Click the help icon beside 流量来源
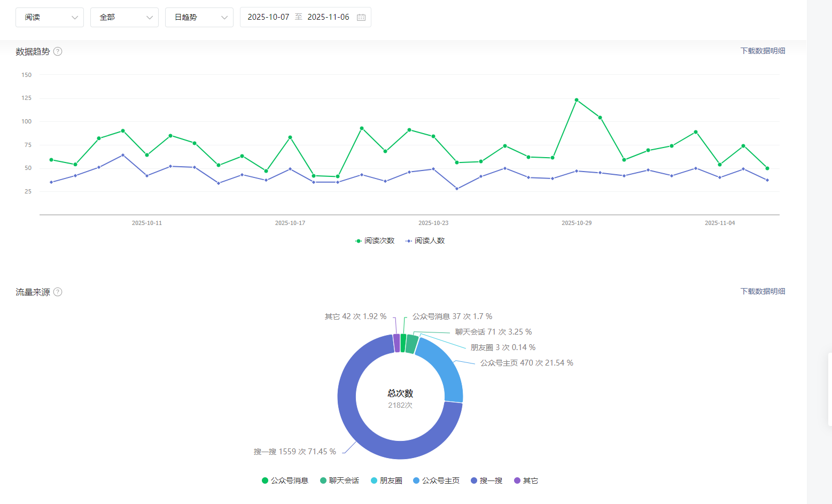The height and width of the screenshot is (504, 832). (x=58, y=292)
